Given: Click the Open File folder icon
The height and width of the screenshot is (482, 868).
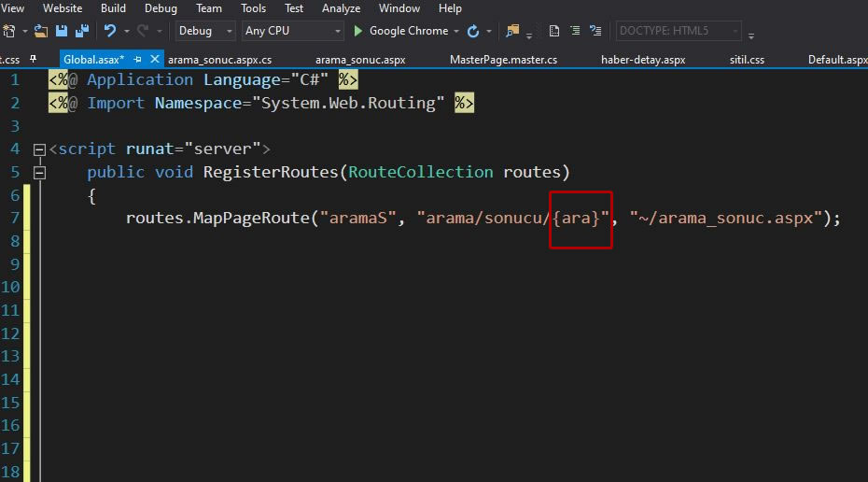Looking at the screenshot, I should tap(40, 31).
